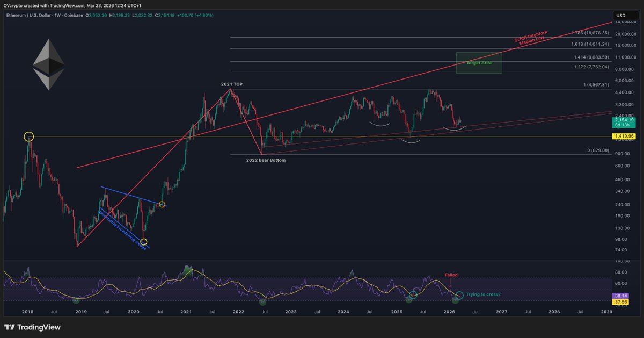This screenshot has height=338, width=644.
Task: Click the green RSI dot near 2019
Action: tap(76, 300)
